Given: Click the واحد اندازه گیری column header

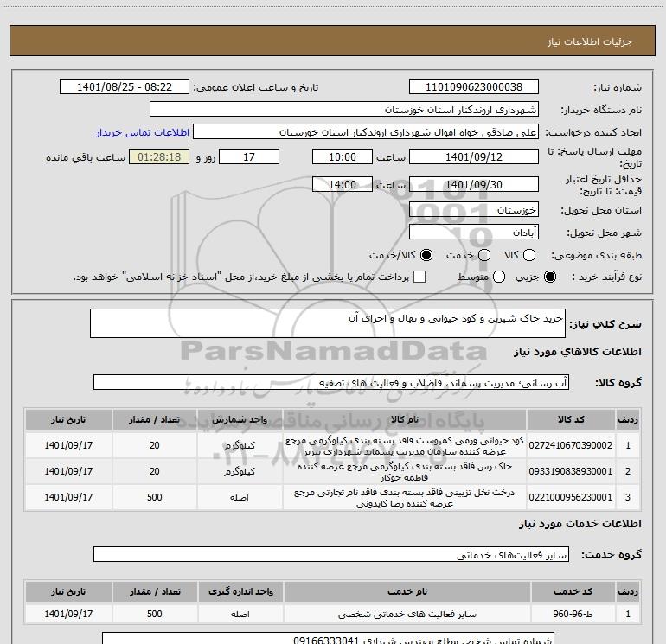Looking at the screenshot, I should click(240, 591).
